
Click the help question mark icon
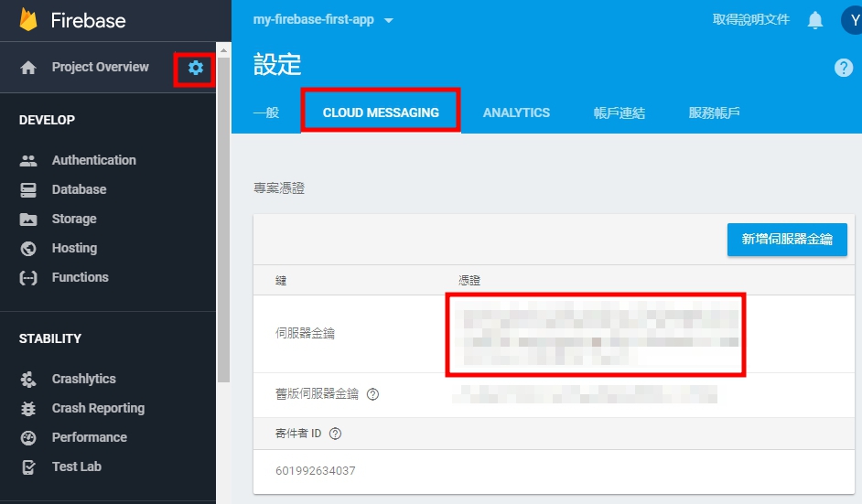pyautogui.click(x=844, y=68)
